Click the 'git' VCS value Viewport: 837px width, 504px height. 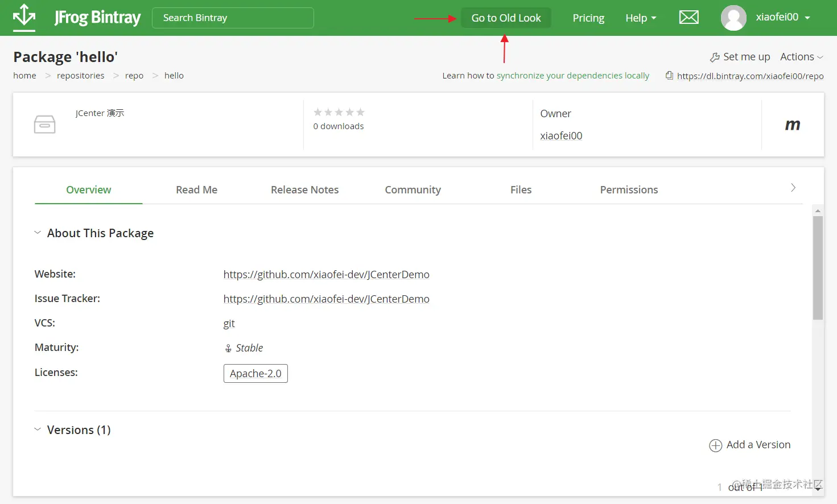click(229, 324)
